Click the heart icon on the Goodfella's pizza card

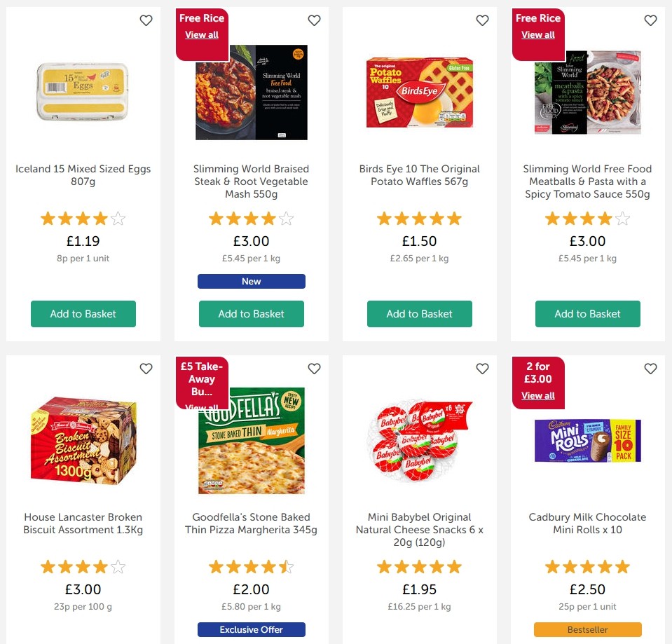click(314, 368)
